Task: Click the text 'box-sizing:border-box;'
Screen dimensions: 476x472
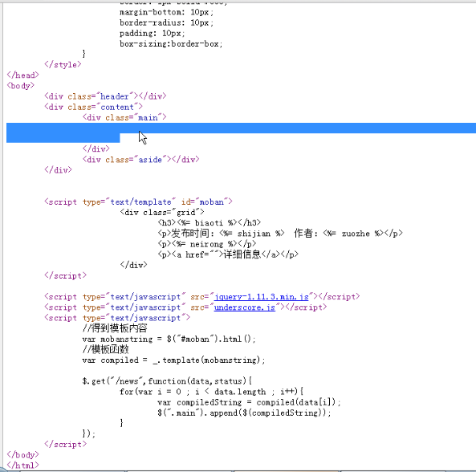Action: pyautogui.click(x=171, y=43)
